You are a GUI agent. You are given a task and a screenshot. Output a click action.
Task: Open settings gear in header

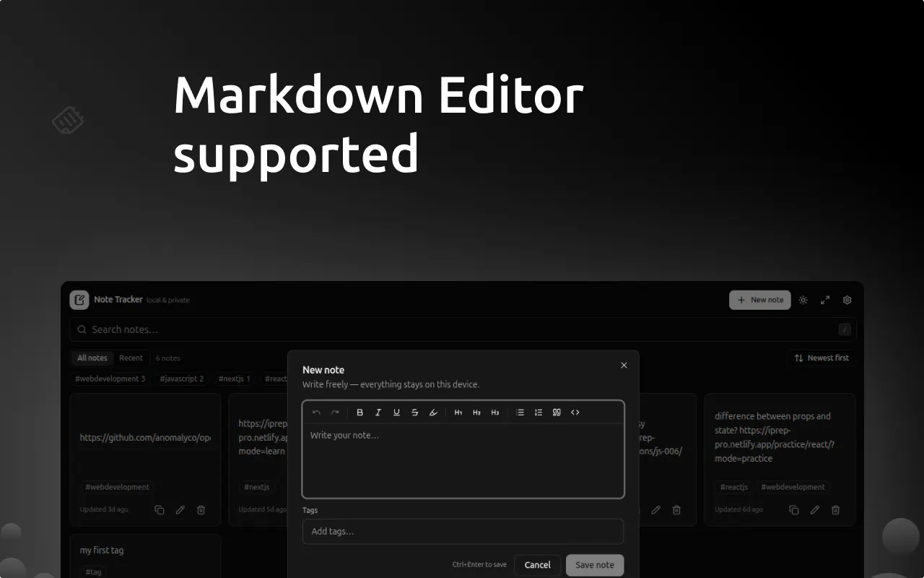tap(847, 300)
